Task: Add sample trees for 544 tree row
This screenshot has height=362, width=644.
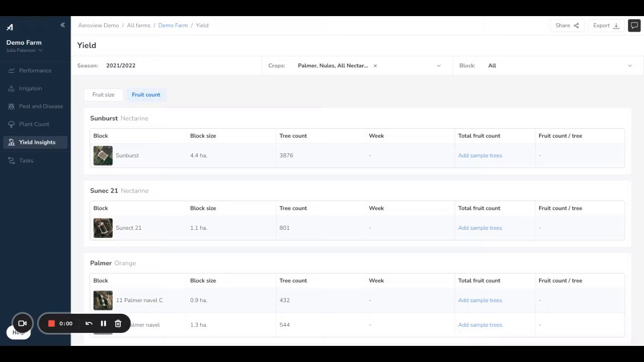Action: tap(480, 325)
